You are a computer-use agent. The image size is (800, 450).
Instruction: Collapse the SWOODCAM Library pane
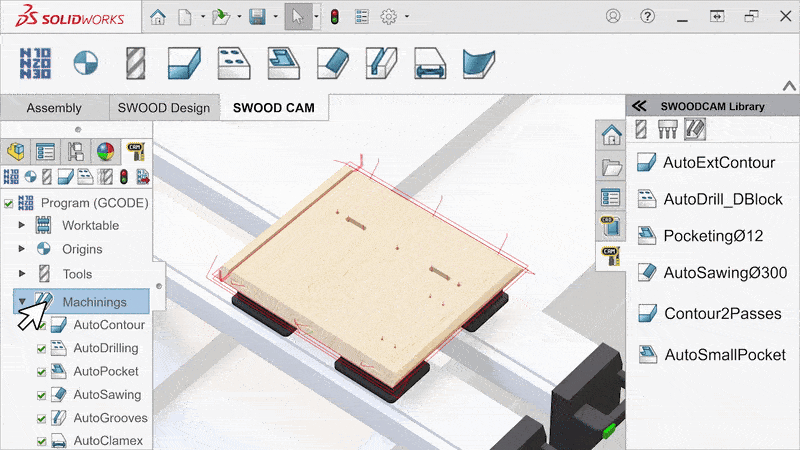click(x=639, y=106)
